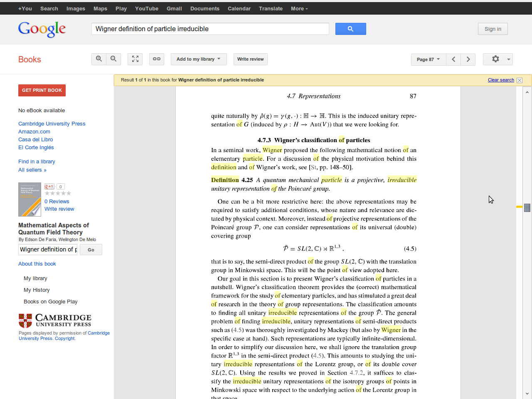This screenshot has width=532, height=399.
Task: Click the zoom out magnifier icon
Action: 113,59
